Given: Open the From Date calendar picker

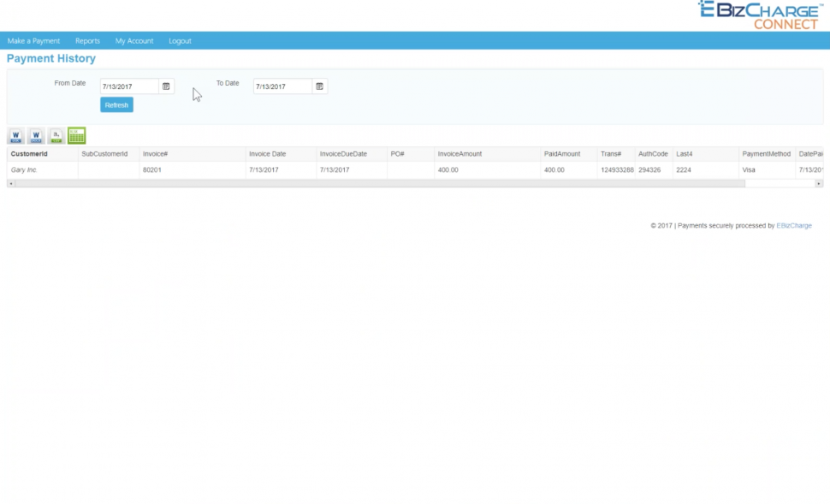Looking at the screenshot, I should tap(166, 86).
